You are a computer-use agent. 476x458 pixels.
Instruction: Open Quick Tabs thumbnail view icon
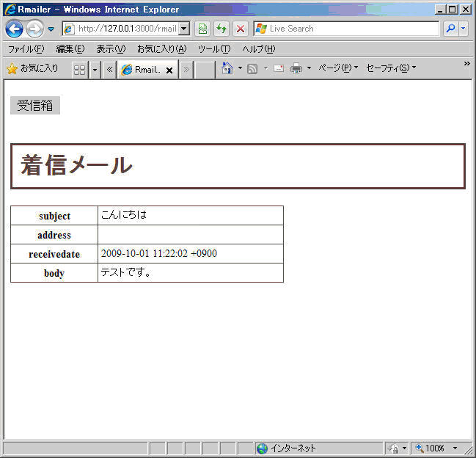[80, 70]
